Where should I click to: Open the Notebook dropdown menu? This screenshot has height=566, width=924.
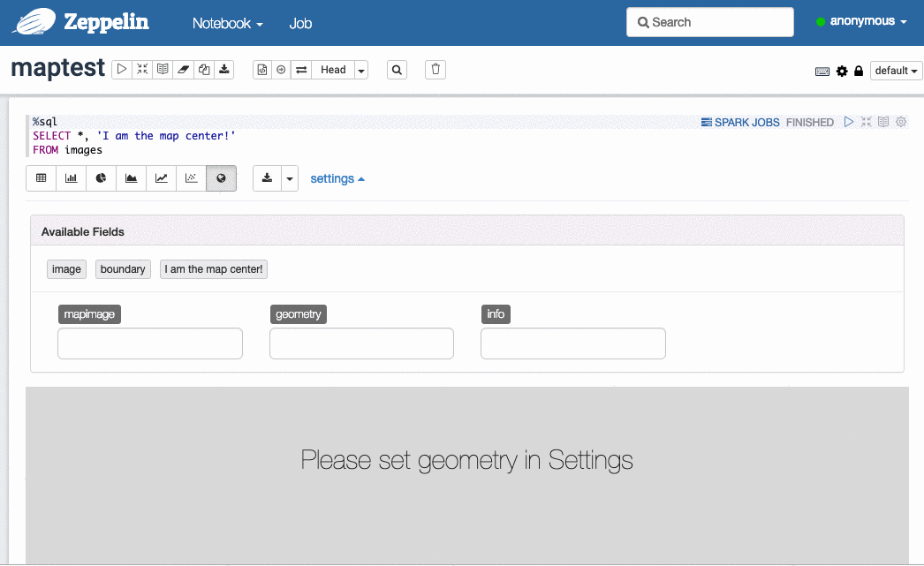click(x=228, y=23)
